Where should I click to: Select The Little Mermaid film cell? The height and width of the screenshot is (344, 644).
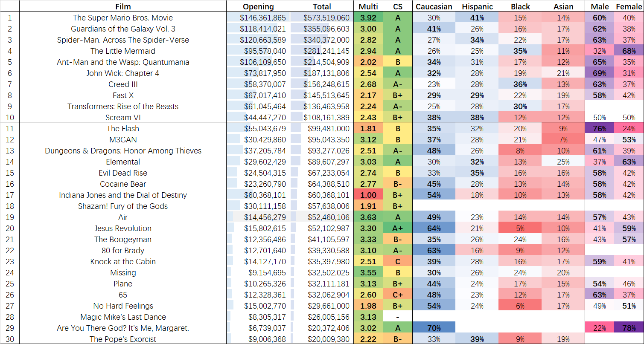pos(123,51)
